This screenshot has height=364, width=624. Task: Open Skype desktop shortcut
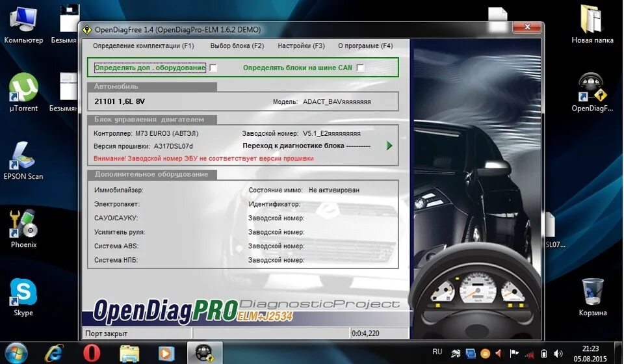point(23,298)
